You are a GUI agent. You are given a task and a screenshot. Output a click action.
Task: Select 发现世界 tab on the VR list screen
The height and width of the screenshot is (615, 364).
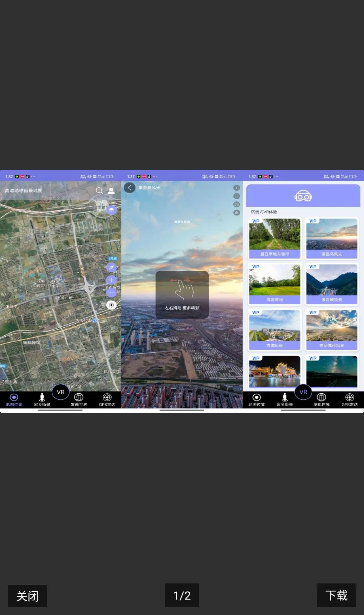pyautogui.click(x=322, y=400)
